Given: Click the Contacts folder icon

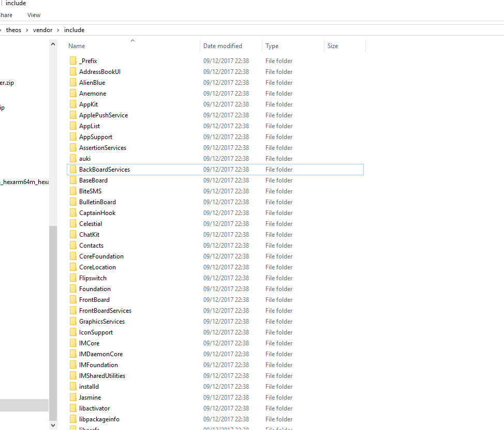Looking at the screenshot, I should [x=73, y=246].
